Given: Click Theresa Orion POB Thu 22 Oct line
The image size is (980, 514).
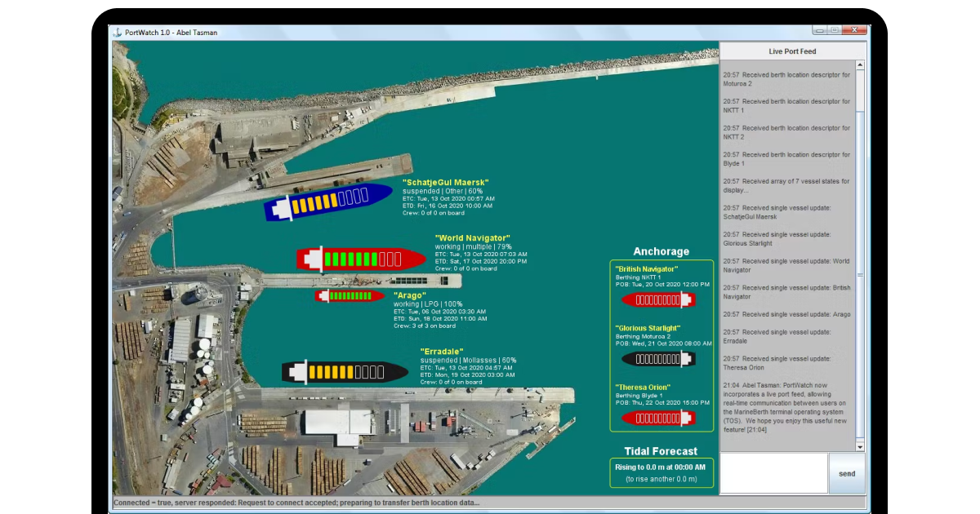Looking at the screenshot, I should pos(662,403).
